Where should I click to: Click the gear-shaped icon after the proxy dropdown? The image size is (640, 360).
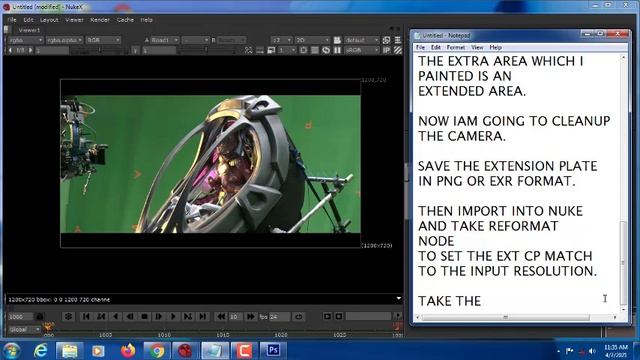303,50
